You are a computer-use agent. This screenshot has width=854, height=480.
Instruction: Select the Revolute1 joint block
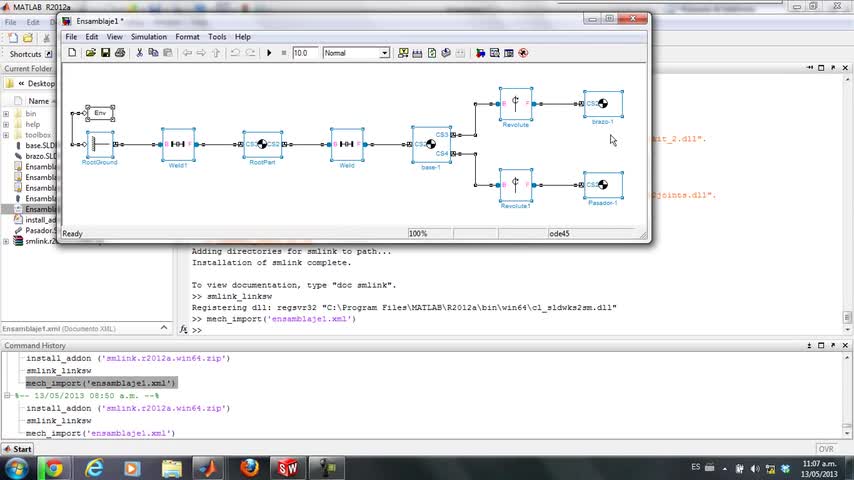(515, 185)
